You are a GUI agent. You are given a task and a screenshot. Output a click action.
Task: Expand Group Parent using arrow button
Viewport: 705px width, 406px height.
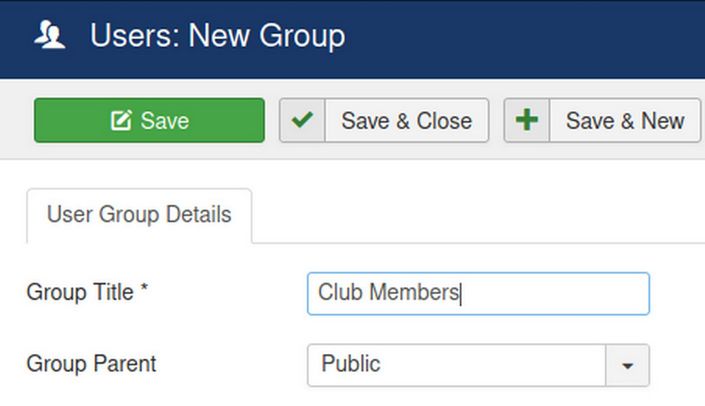point(627,365)
